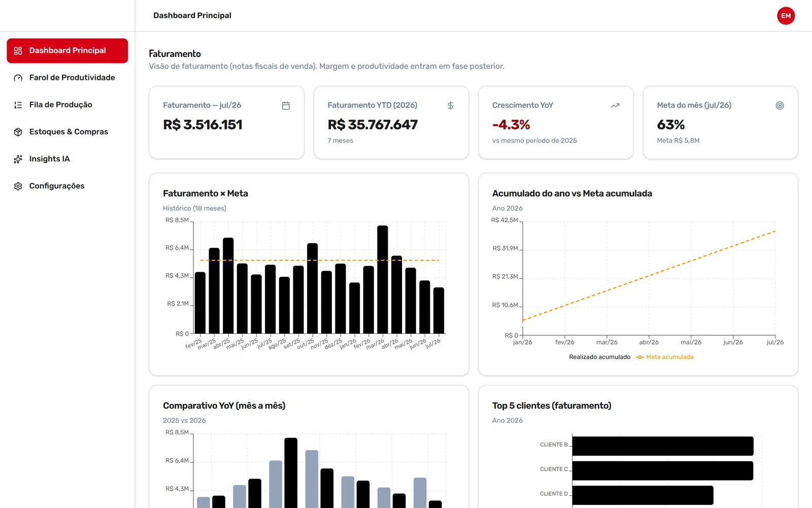Viewport: 812px width, 508px height.
Task: Click the 'Faturamento × Meta' chart title
Action: tap(206, 194)
